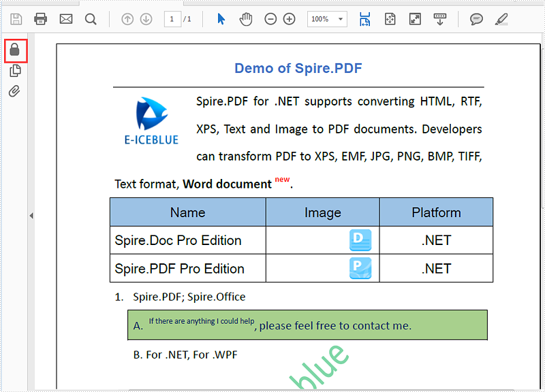Open the comments tool
Screen dimensions: 545x392
476,19
